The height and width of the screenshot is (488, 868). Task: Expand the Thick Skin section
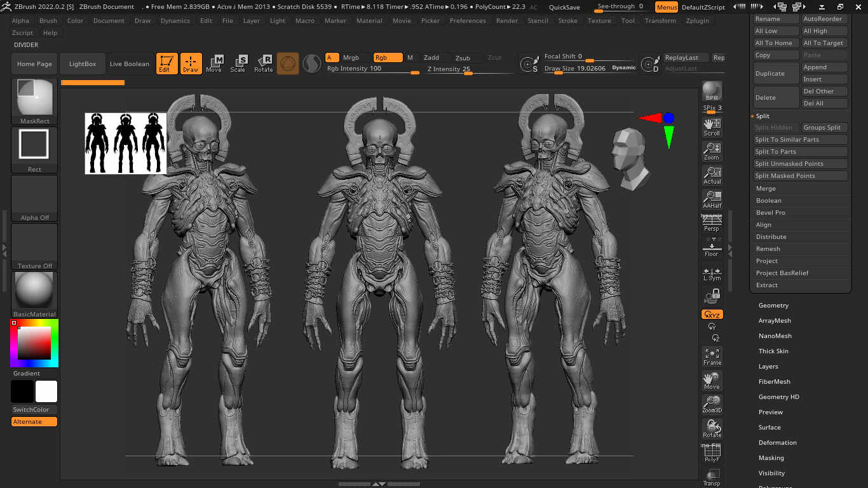pyautogui.click(x=773, y=351)
